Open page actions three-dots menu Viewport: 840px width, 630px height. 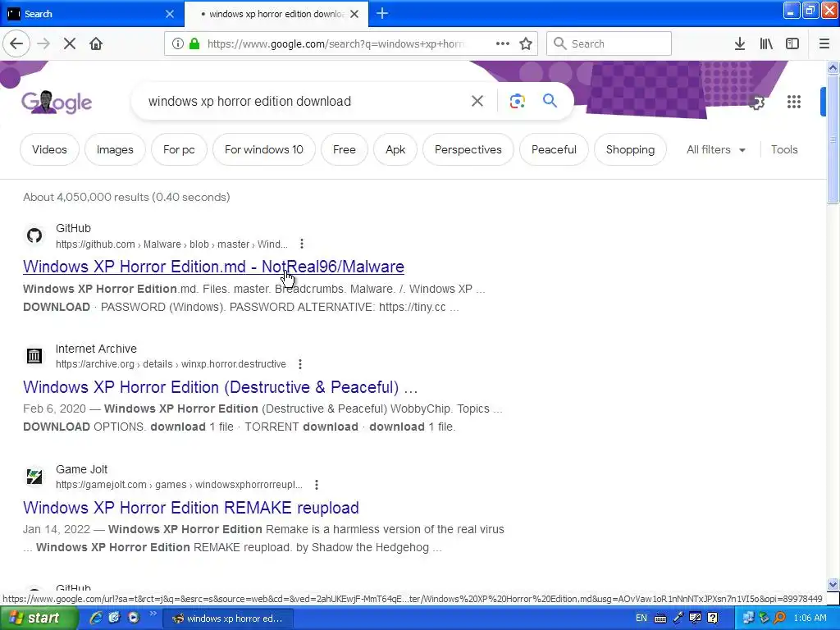pyautogui.click(x=503, y=44)
